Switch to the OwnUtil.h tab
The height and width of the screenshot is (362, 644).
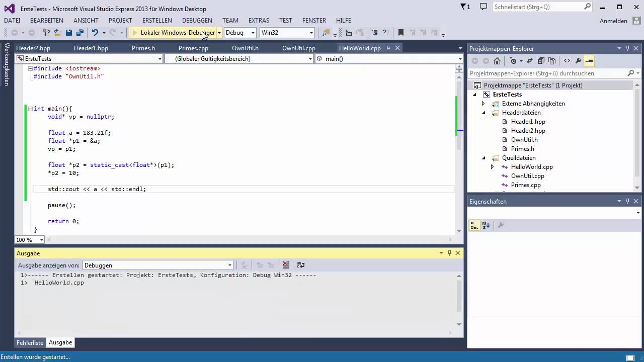[x=245, y=48]
